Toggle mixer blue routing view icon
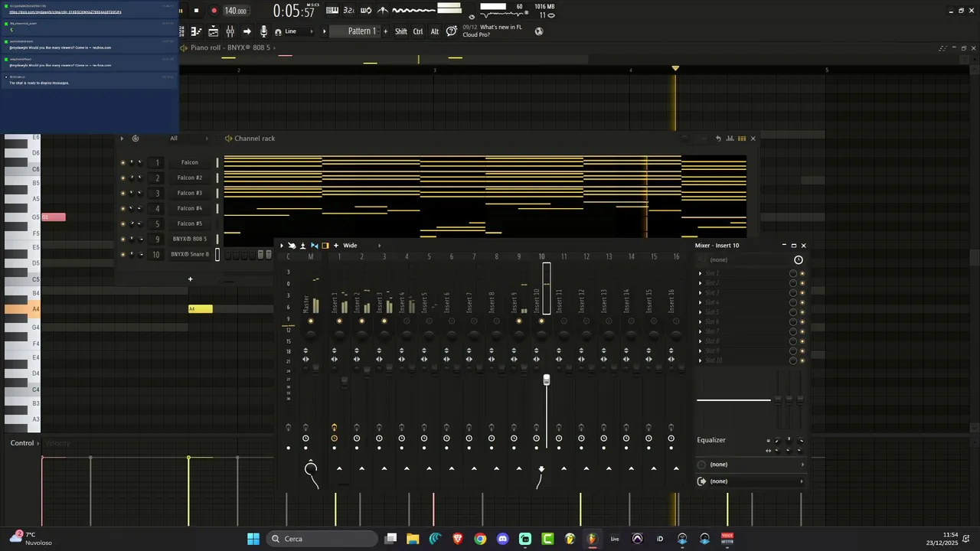 (x=314, y=246)
